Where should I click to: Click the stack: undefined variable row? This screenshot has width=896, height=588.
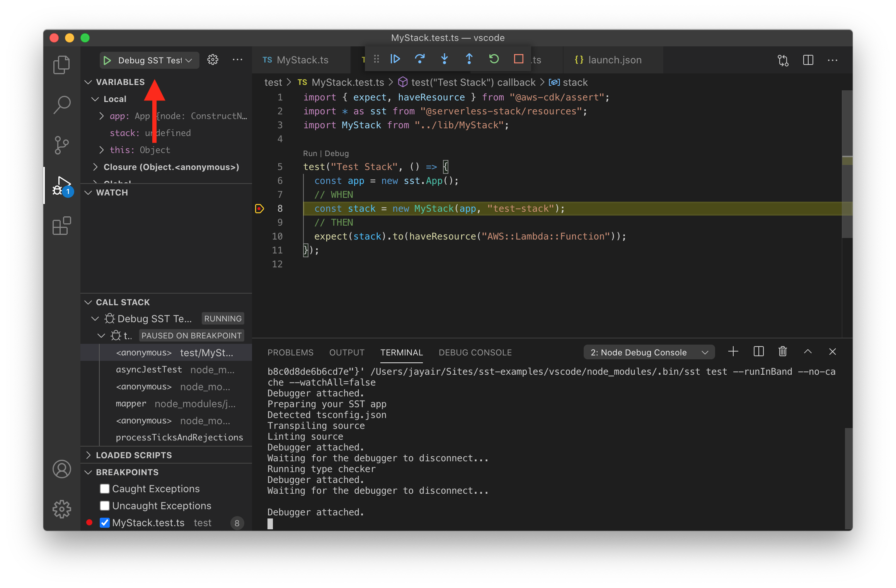(x=166, y=133)
